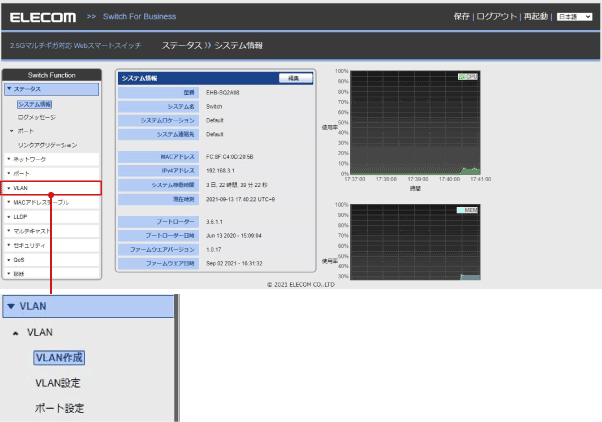This screenshot has height=422, width=602.
Task: Click the 保存 link in header
Action: pos(461,17)
